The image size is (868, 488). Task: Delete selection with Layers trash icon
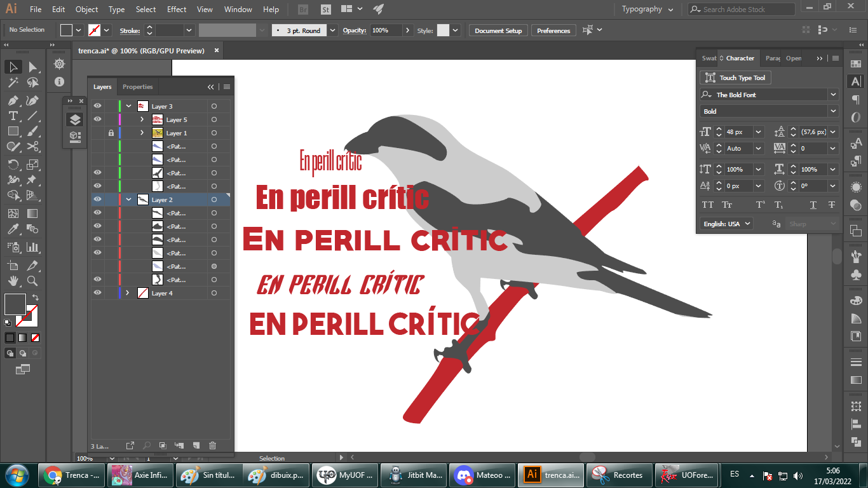(x=213, y=446)
